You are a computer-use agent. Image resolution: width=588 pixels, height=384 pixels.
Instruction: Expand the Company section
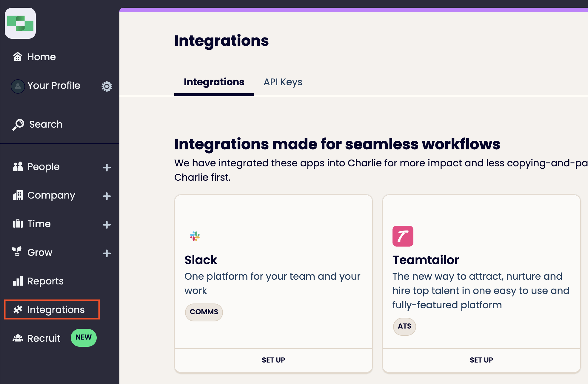(107, 196)
